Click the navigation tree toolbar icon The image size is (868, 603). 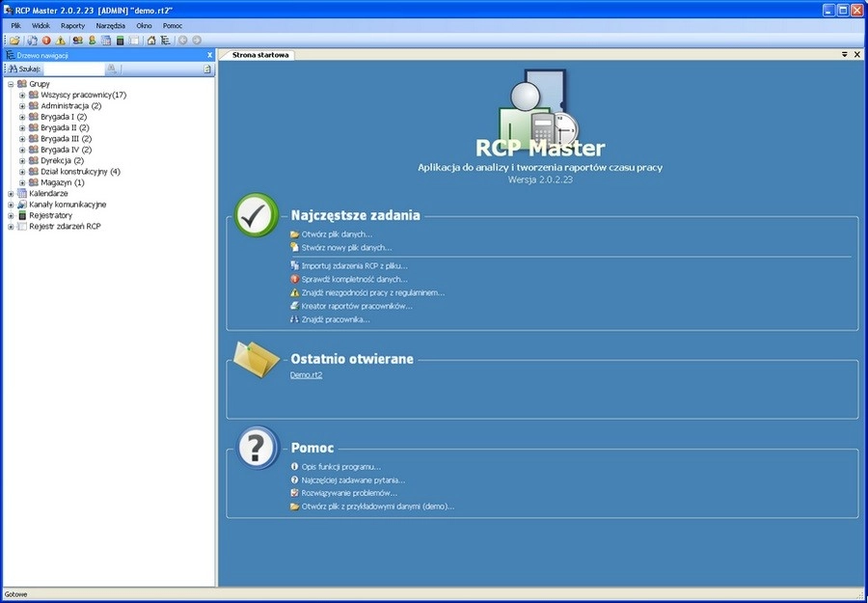point(165,41)
